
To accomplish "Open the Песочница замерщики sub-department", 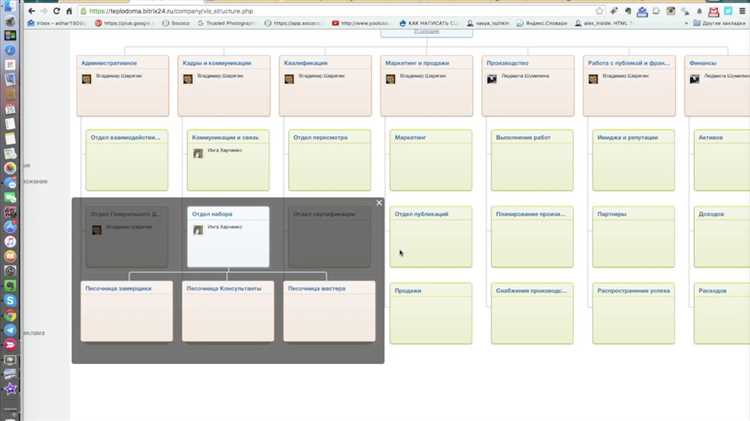I will [127, 311].
